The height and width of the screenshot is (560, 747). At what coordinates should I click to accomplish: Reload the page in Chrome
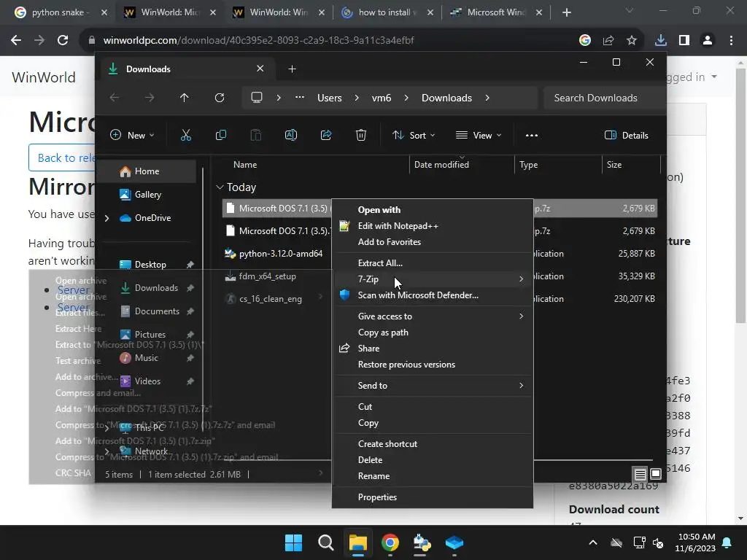63,40
